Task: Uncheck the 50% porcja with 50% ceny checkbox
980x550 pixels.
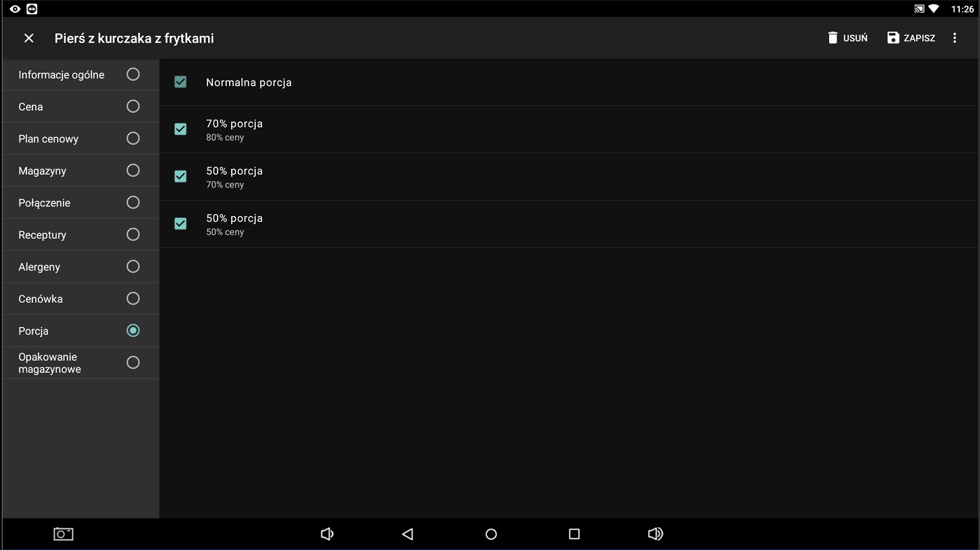Action: [x=181, y=224]
